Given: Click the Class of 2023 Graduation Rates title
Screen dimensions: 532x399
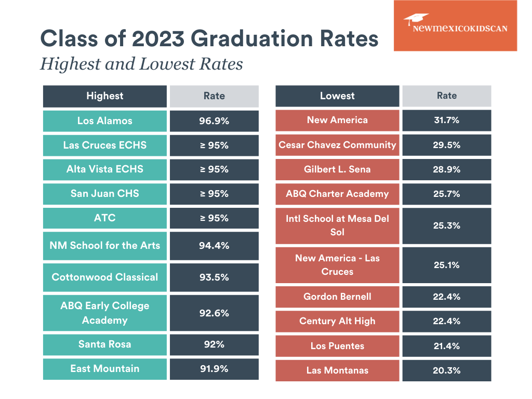Looking at the screenshot, I should coord(209,39).
